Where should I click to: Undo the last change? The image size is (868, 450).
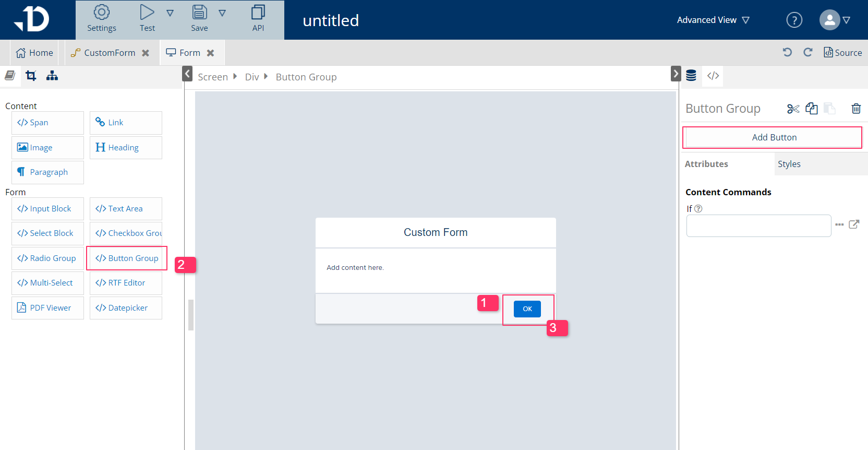[x=788, y=52]
